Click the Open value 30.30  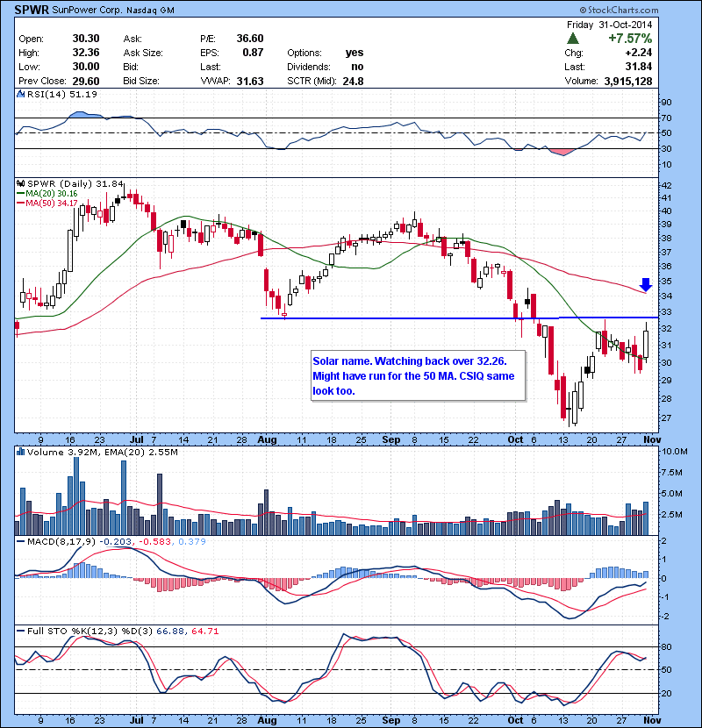coord(86,39)
